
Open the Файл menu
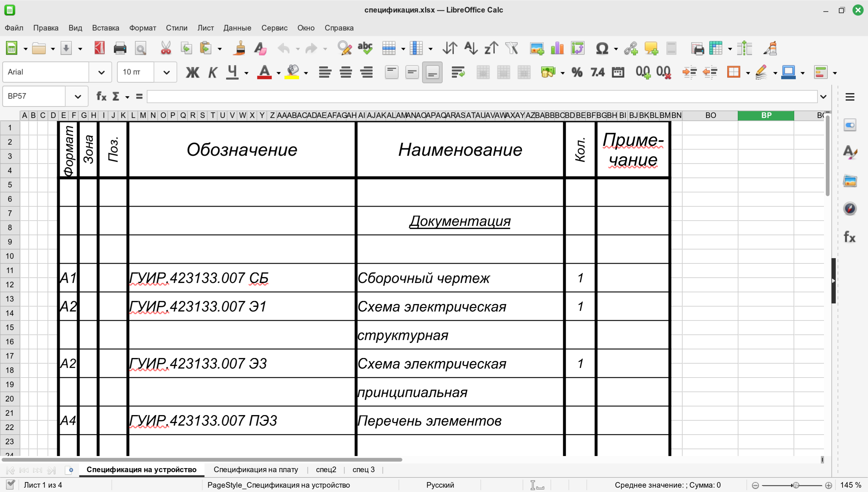pyautogui.click(x=14, y=28)
